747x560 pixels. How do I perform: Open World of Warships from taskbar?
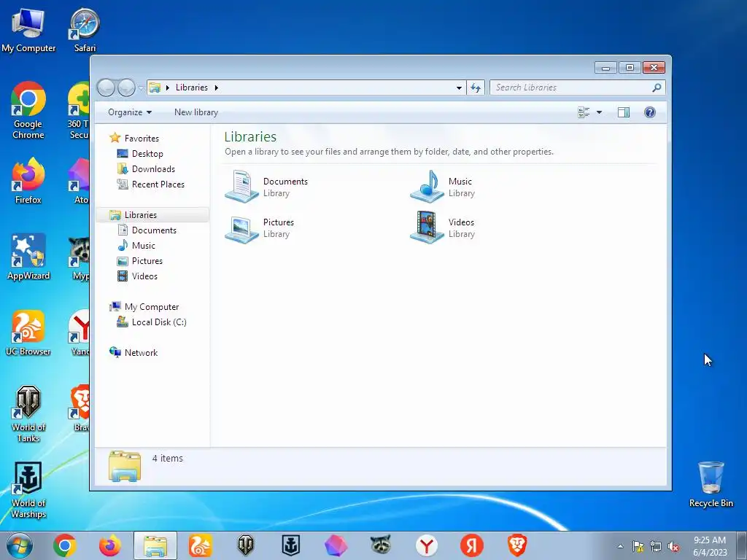tap(290, 545)
